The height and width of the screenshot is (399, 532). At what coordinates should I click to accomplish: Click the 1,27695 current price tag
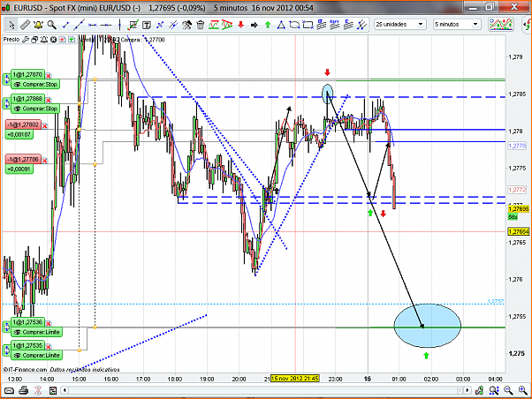[x=519, y=209]
